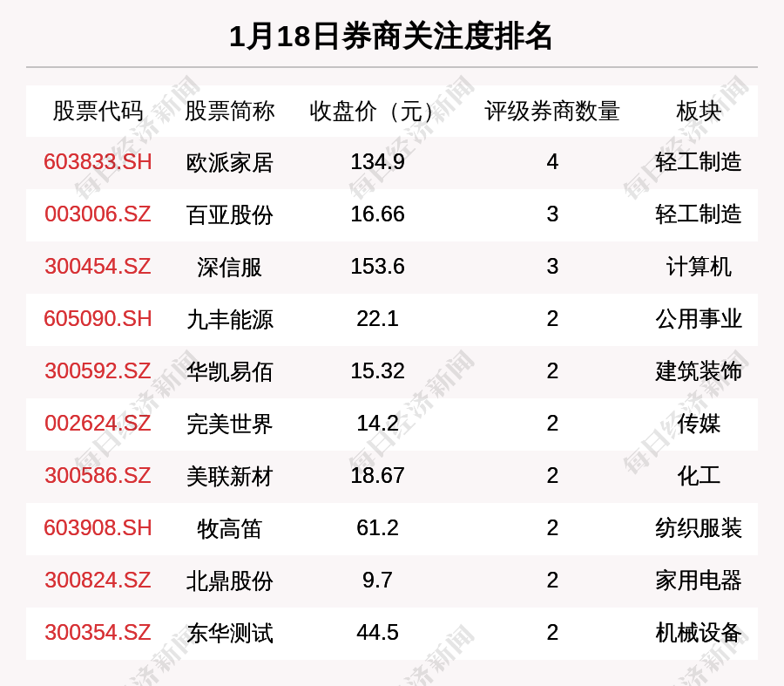Click closing price 16.66
The image size is (784, 686).
click(x=377, y=214)
